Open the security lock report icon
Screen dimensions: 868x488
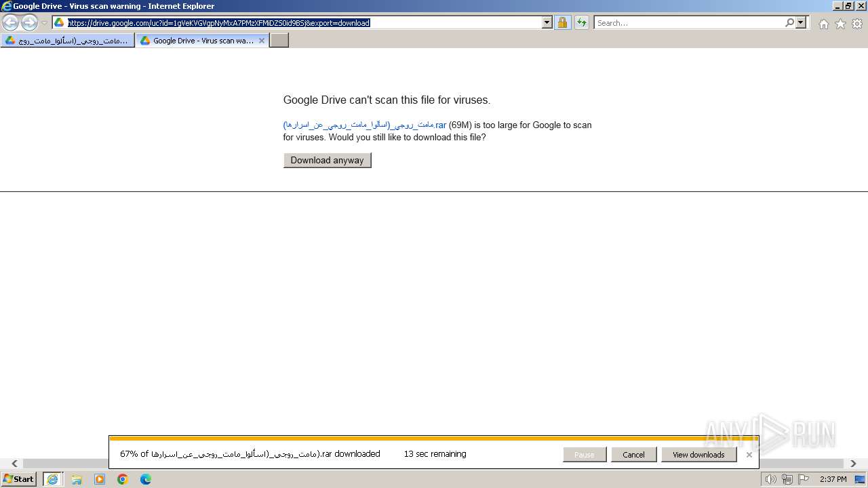point(562,22)
